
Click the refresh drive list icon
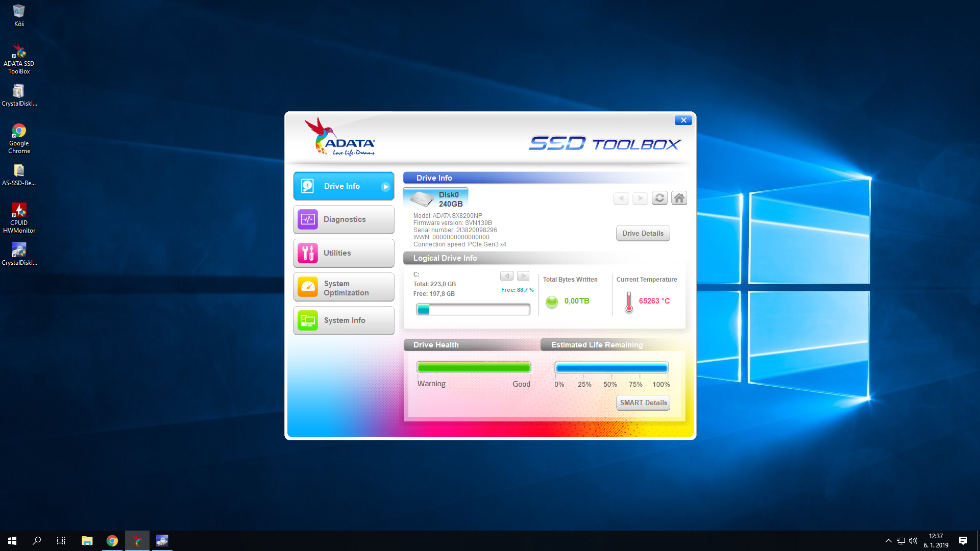[659, 198]
